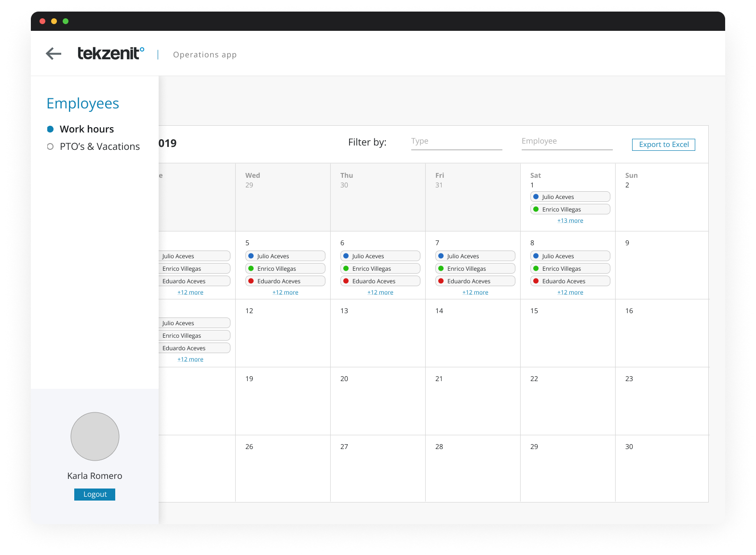
Task: Select Enrico Villegas entry on day 5
Action: coord(285,268)
